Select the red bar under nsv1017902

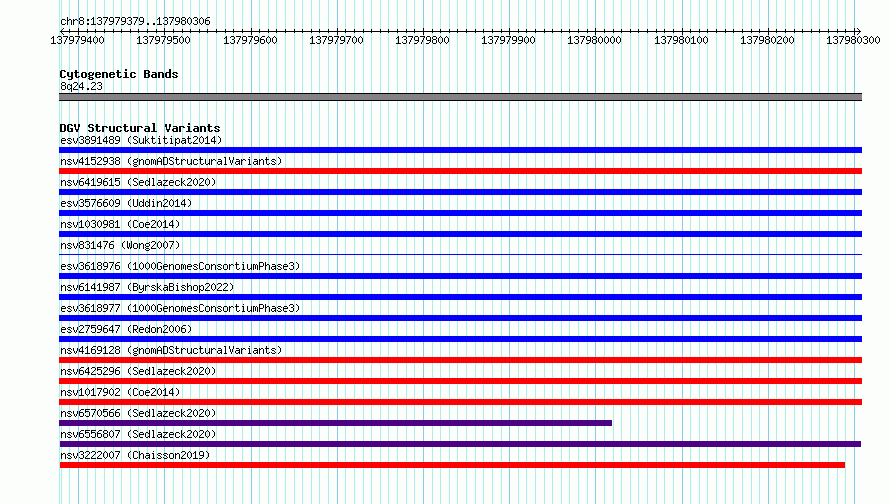(460, 402)
